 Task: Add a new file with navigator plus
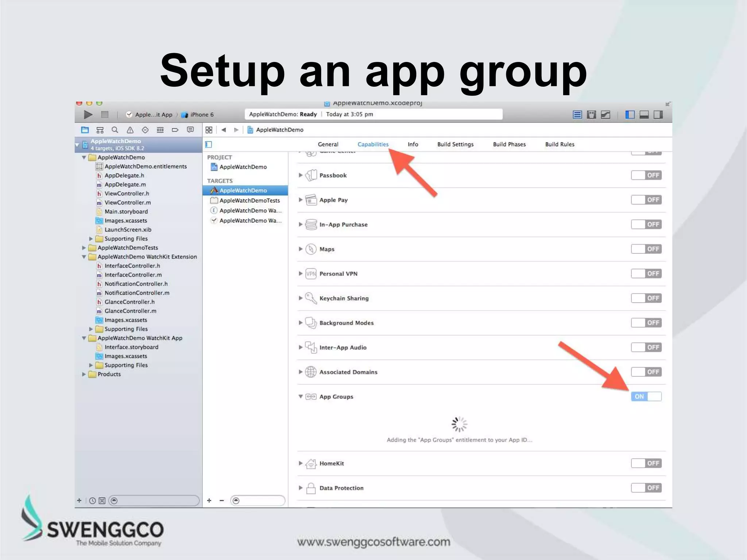[79, 501]
